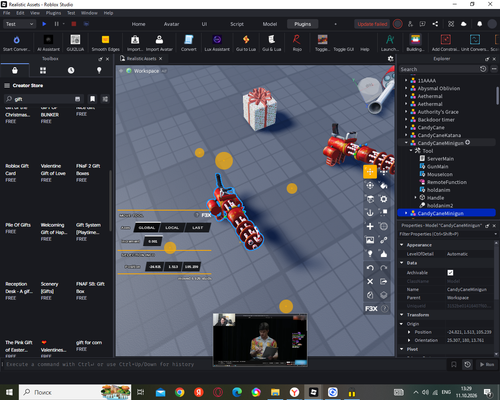This screenshot has width=500, height=400.
Task: Select the F3X Decorate tool
Action: click(384, 254)
